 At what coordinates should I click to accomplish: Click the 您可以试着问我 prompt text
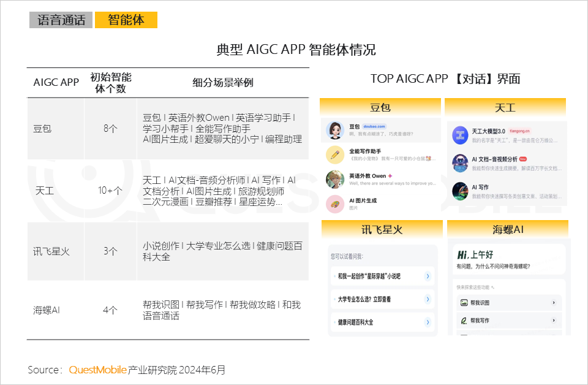pyautogui.click(x=347, y=256)
